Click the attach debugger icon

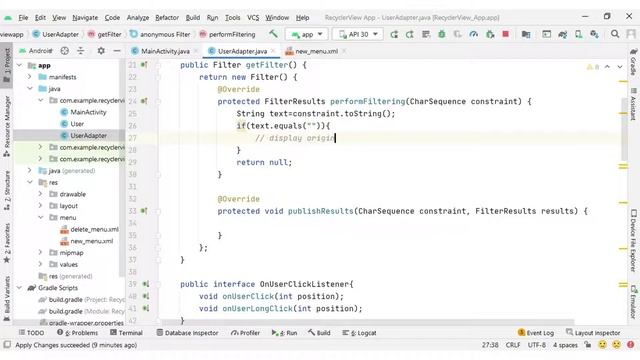point(490,35)
